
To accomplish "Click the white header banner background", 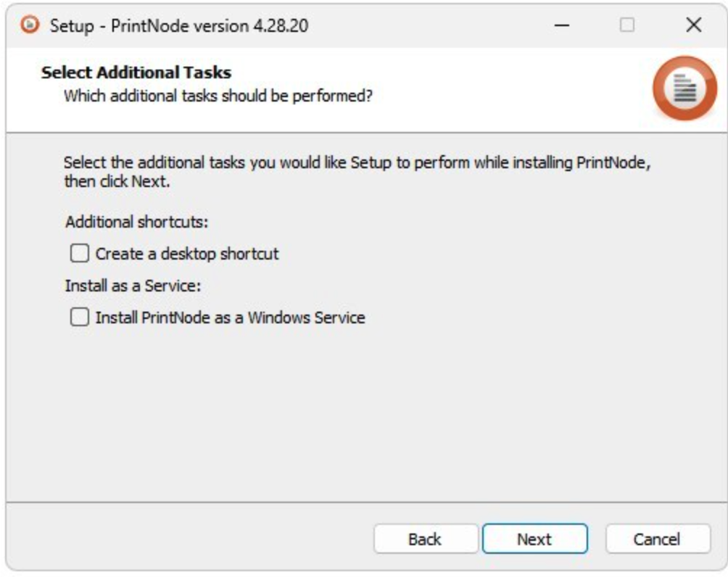I will click(x=508, y=87).
